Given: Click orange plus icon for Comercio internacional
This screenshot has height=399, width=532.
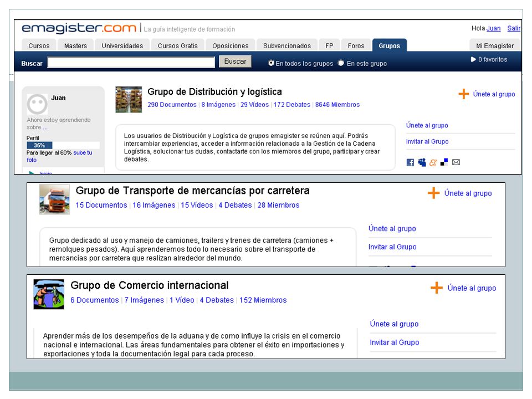Looking at the screenshot, I should [x=437, y=288].
